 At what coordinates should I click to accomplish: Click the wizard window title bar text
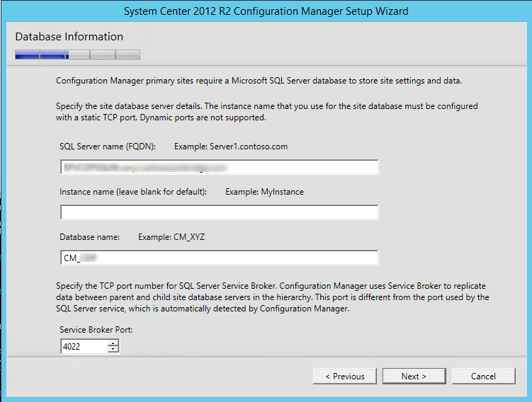[266, 11]
